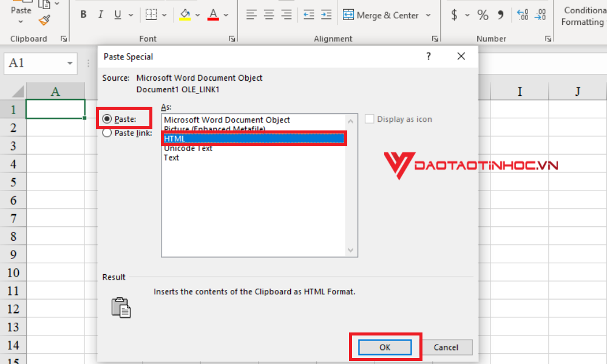Screen dimensions: 607x364
Task: Select Text format in list
Action: click(x=171, y=158)
